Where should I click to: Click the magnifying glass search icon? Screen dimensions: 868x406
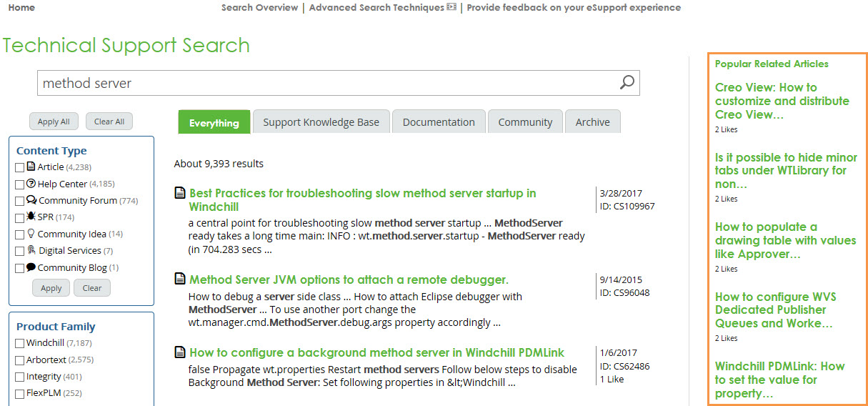(627, 82)
